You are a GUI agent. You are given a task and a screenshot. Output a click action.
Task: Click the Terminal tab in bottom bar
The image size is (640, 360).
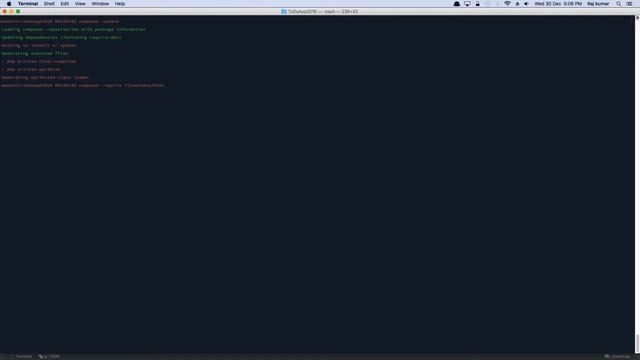coord(21,356)
